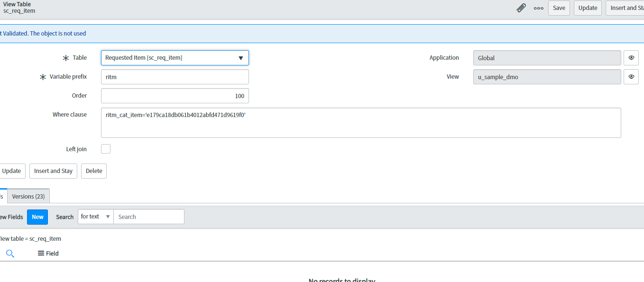Focus the list Search text box
The image size is (644, 282).
tap(149, 217)
